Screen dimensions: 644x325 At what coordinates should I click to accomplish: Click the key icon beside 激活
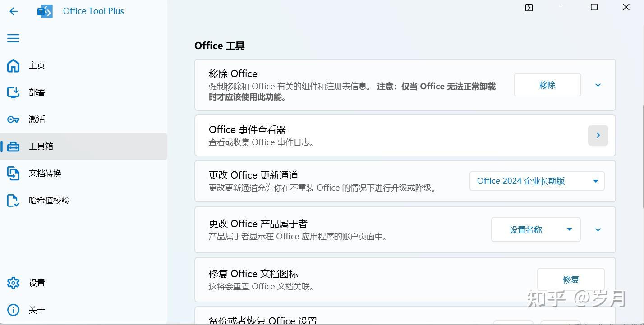(x=14, y=119)
